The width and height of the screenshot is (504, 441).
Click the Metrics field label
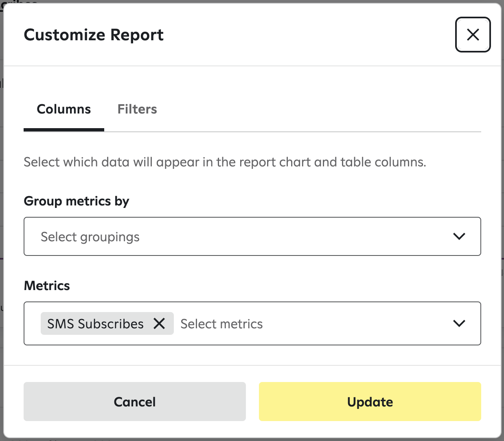click(x=47, y=286)
